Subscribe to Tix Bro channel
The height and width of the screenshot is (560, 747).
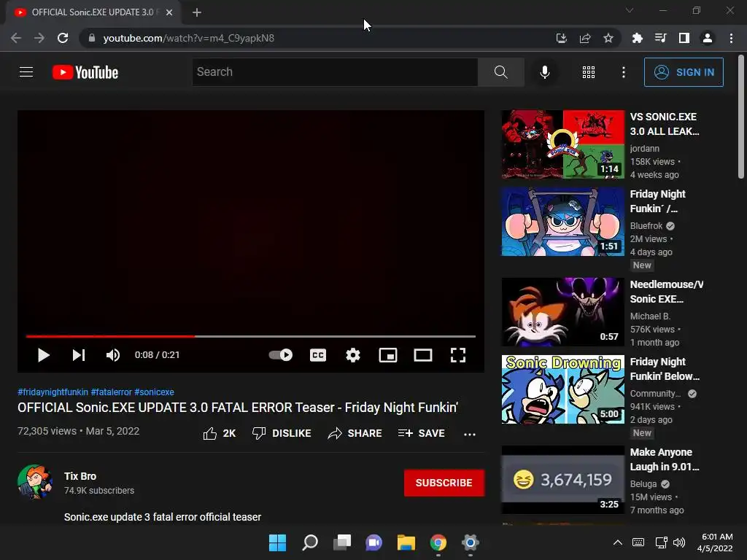[x=444, y=483]
